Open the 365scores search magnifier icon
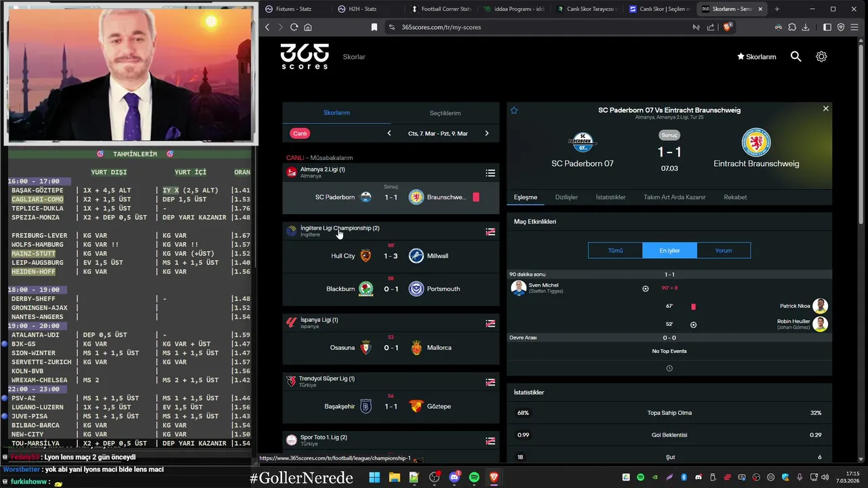This screenshot has width=868, height=488. pos(796,57)
